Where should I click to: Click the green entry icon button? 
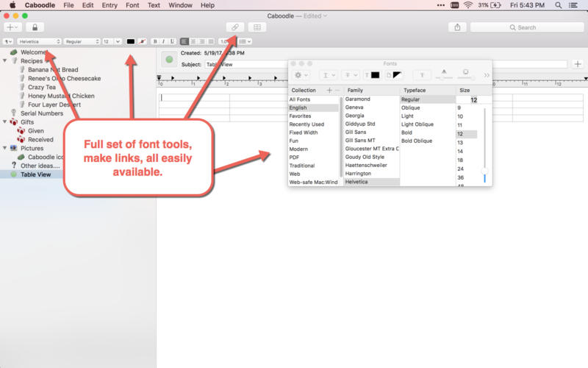pos(169,60)
